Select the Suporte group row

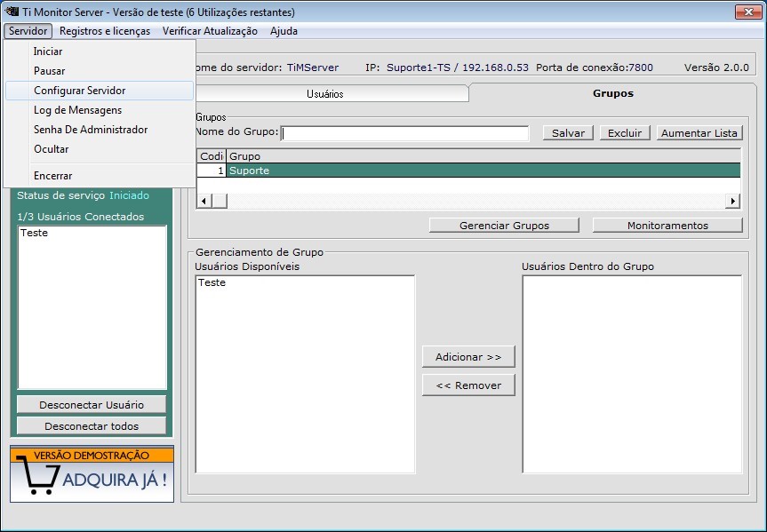click(x=483, y=171)
